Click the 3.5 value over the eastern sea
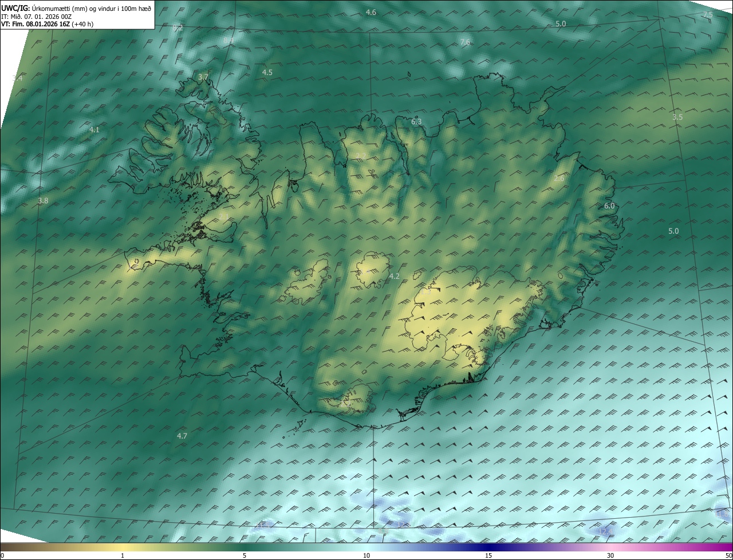733x560 pixels. 677,117
